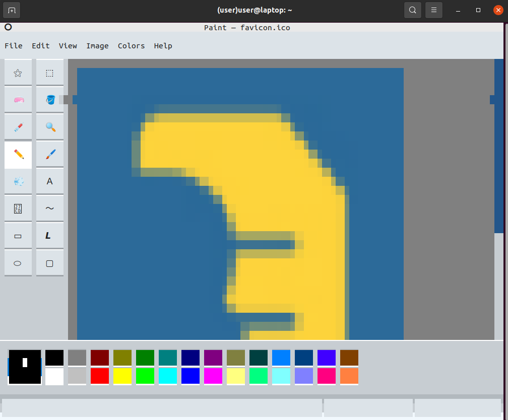Pick the curved line tool
The height and width of the screenshot is (420, 508).
(x=49, y=208)
